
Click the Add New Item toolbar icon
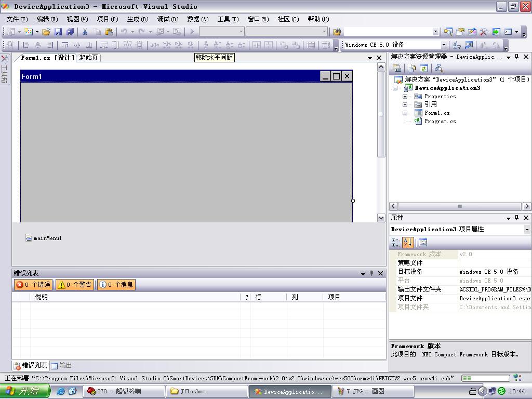[x=29, y=32]
